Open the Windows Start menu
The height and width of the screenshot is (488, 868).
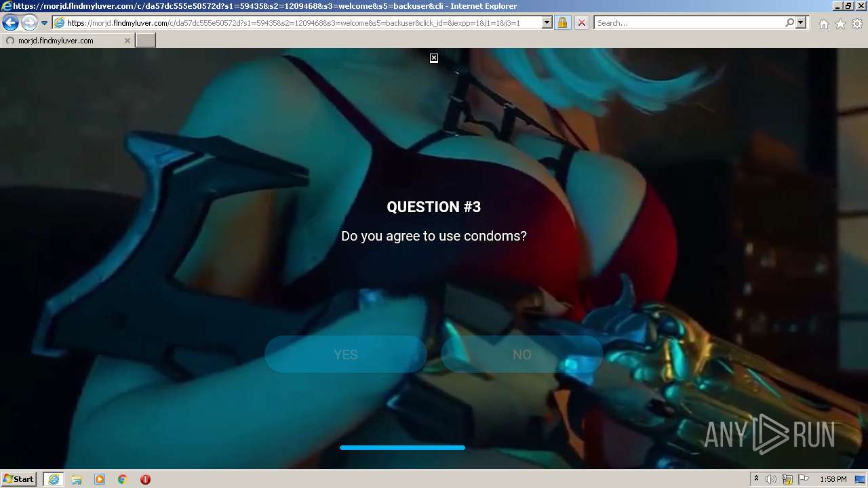pos(18,479)
